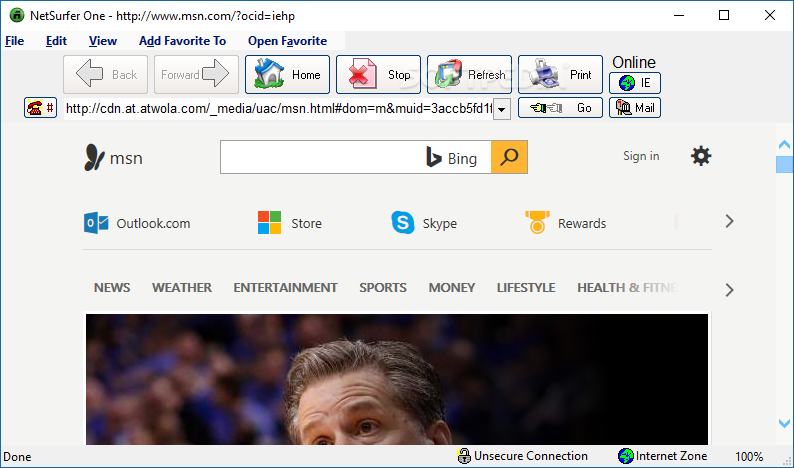
Task: Go forward with the Forward arrow button
Action: (196, 74)
